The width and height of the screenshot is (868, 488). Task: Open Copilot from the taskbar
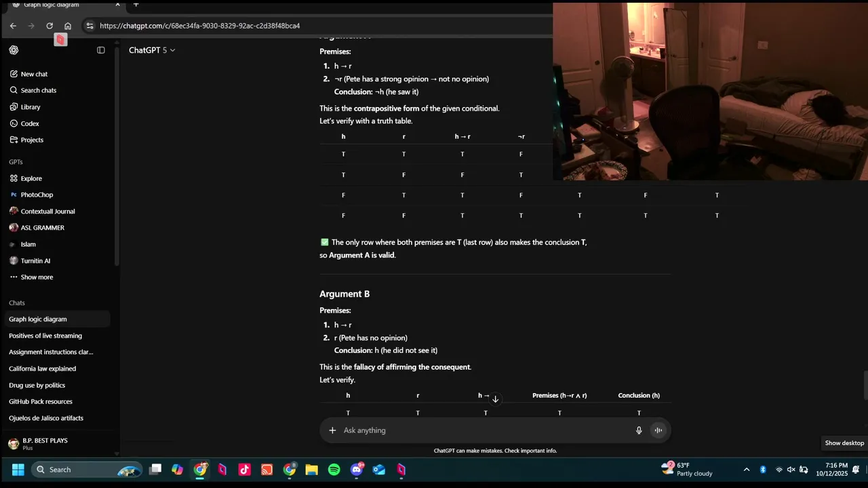pos(178,469)
